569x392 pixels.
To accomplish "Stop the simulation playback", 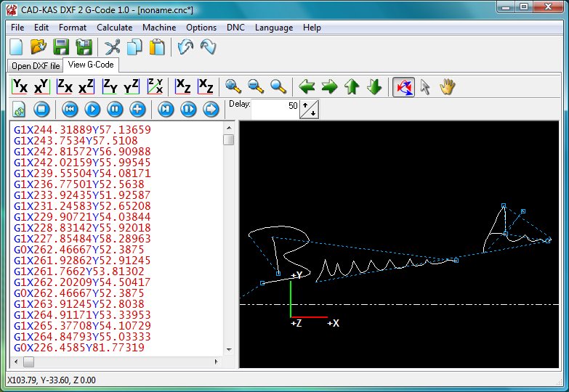I will (42, 109).
